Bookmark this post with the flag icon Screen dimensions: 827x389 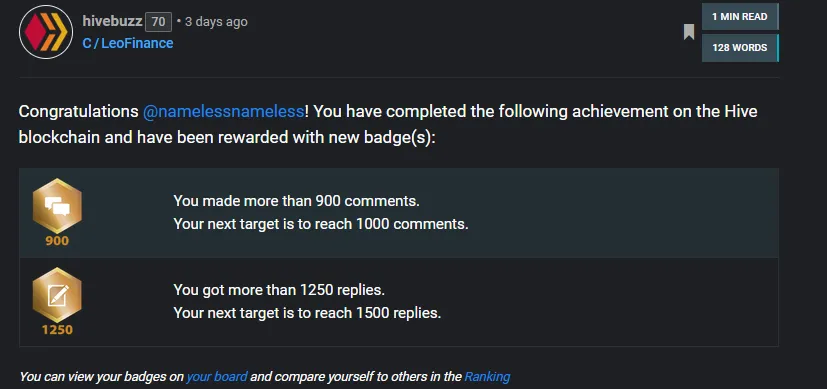coord(689,32)
